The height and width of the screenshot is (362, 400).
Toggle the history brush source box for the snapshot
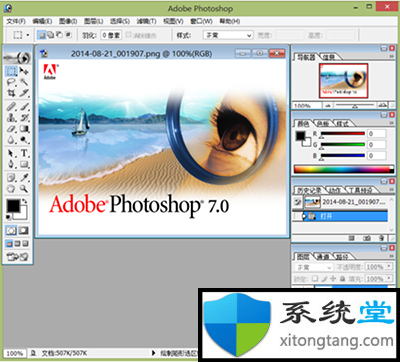[298, 202]
